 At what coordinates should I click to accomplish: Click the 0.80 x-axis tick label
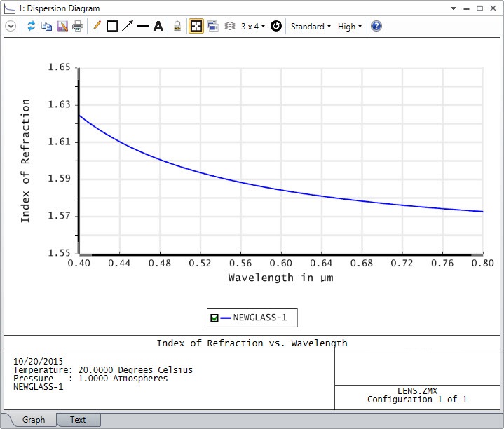(482, 264)
